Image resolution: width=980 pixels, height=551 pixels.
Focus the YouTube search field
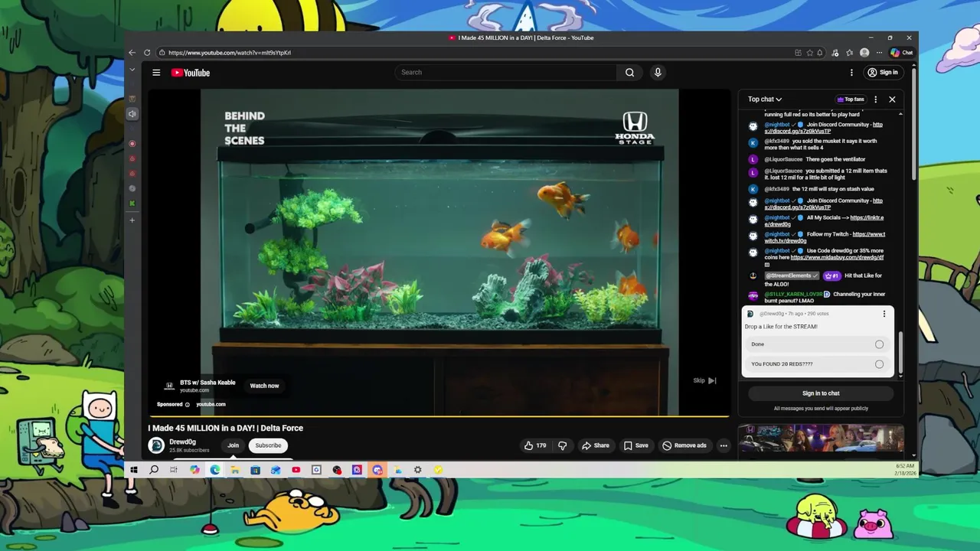pyautogui.click(x=506, y=73)
